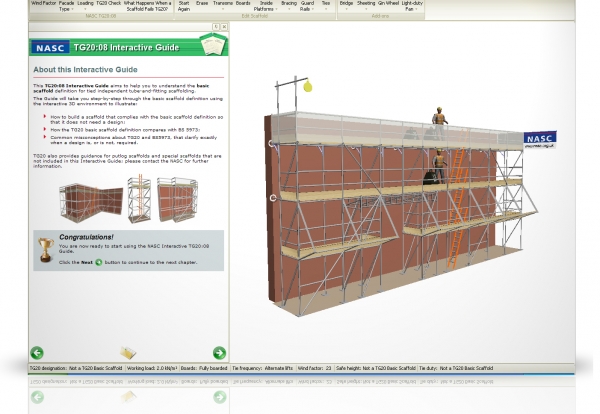
Task: Click the NASC banner on the scaffold
Action: coord(540,139)
